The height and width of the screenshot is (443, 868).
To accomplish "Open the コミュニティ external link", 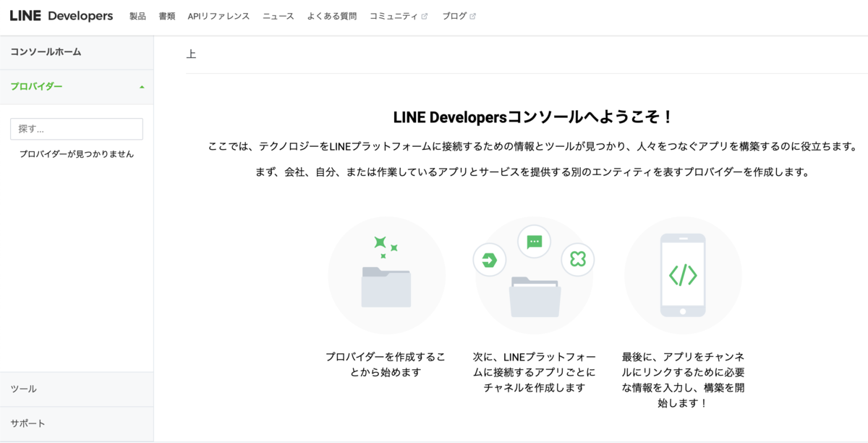I will click(x=399, y=16).
